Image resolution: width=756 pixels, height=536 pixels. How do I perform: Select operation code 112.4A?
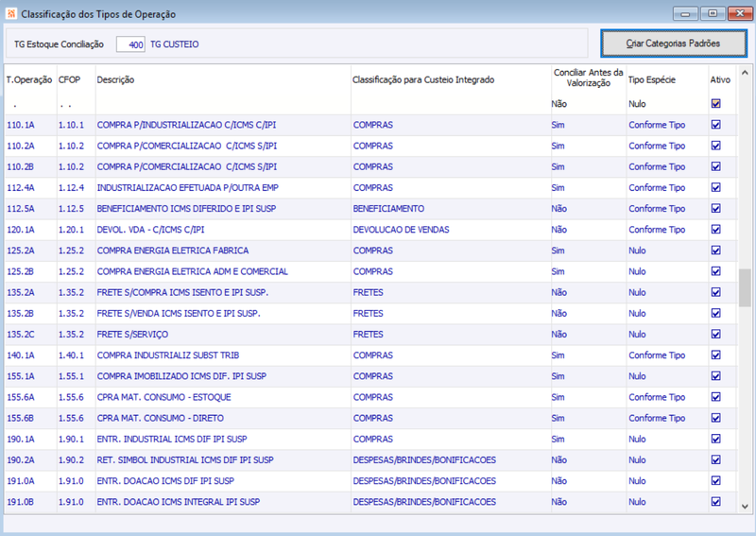[21, 188]
